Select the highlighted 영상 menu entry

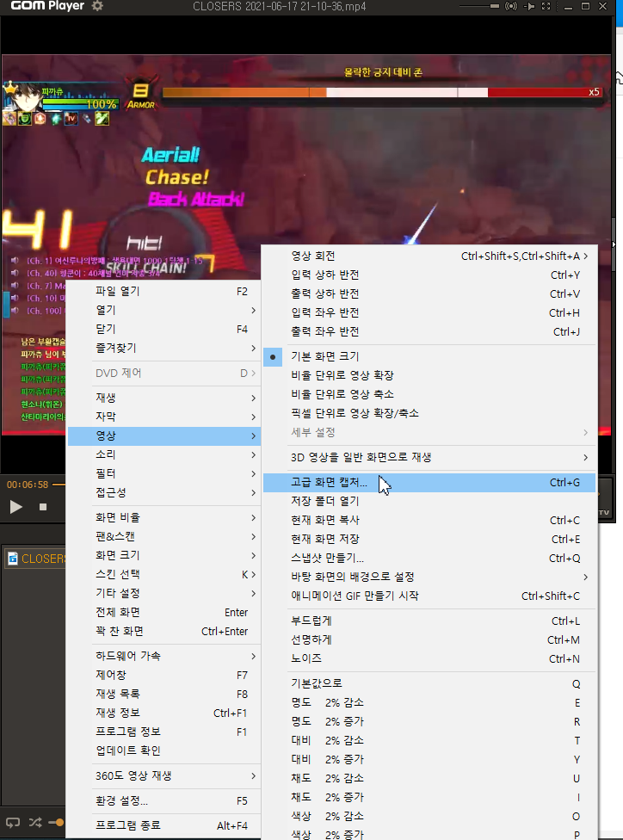pos(163,436)
